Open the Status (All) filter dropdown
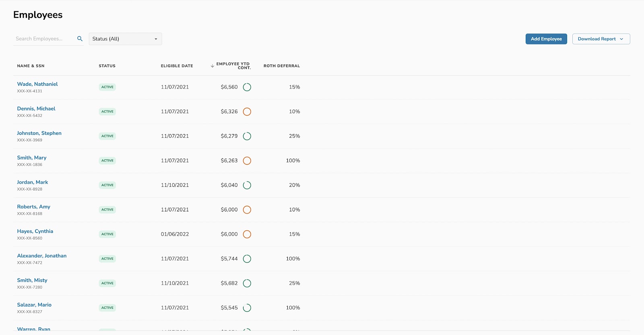644x335 pixels. click(125, 39)
